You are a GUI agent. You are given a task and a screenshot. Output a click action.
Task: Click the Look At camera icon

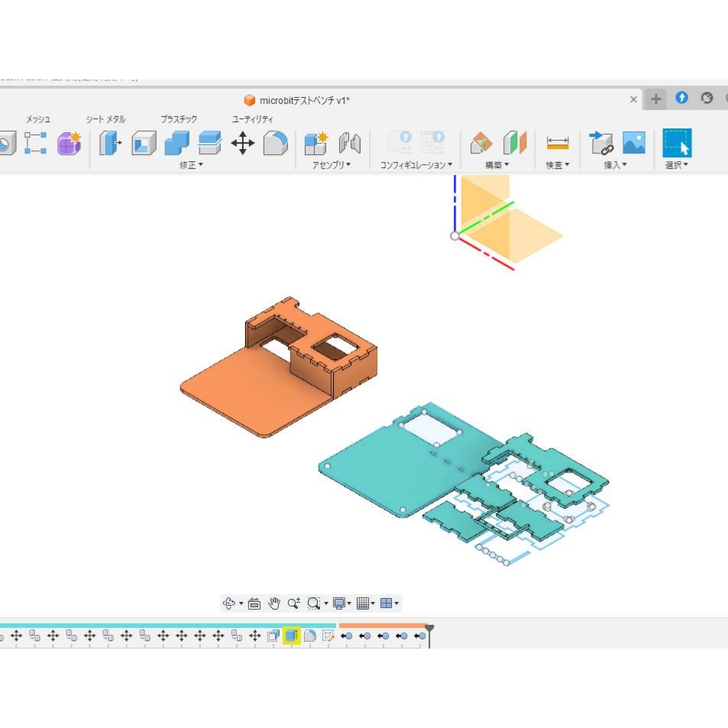pos(254,603)
